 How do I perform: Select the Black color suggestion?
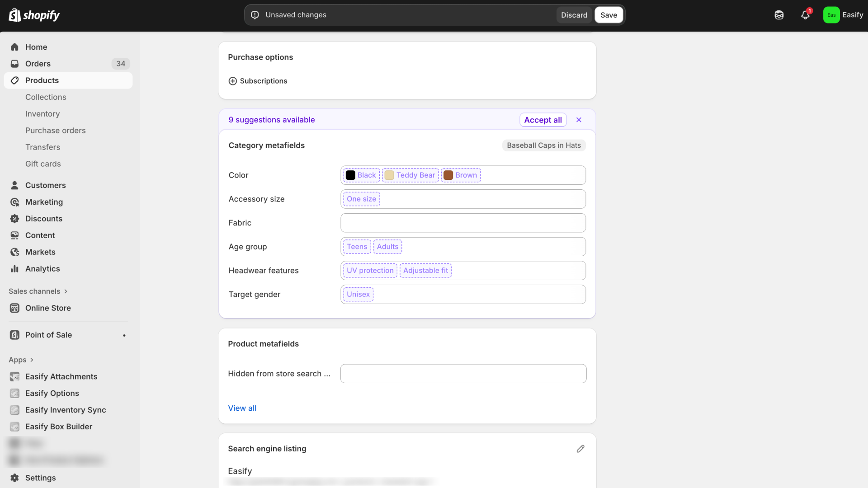361,175
